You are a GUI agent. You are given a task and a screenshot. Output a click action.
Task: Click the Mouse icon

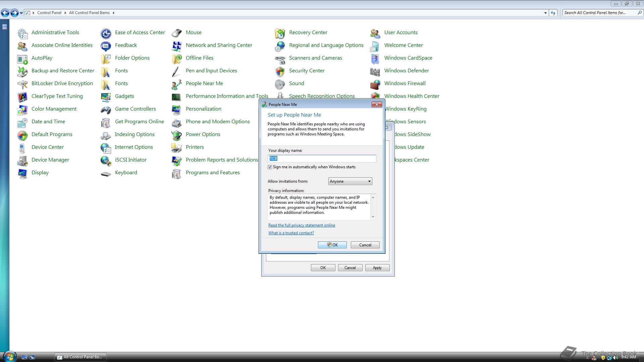(177, 33)
